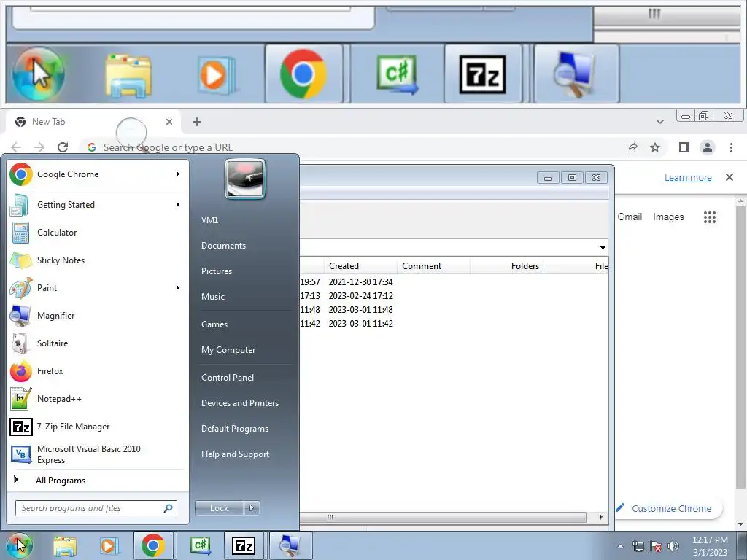Screen dimensions: 747x560
Task: Open the Google apps grid
Action: tap(710, 217)
